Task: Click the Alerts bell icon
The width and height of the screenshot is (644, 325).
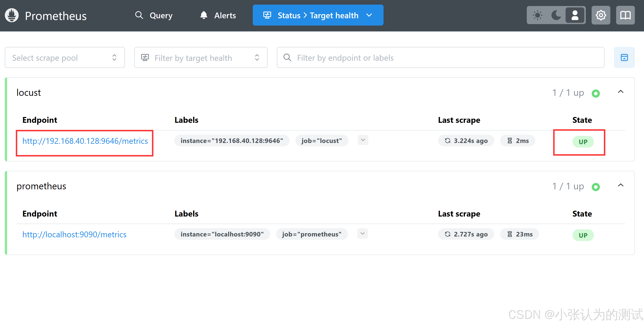Action: click(x=204, y=15)
